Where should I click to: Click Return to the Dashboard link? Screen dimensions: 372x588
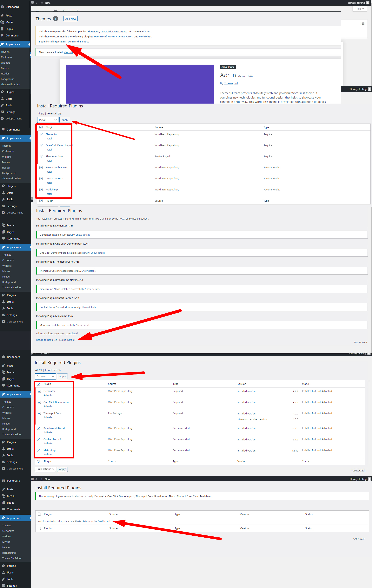[x=96, y=521]
